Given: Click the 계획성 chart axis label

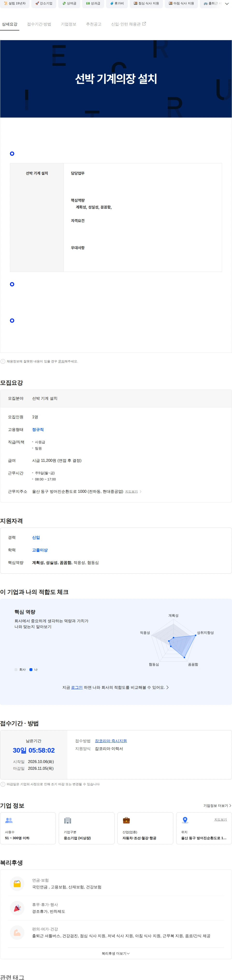Looking at the screenshot, I should click(x=174, y=615).
